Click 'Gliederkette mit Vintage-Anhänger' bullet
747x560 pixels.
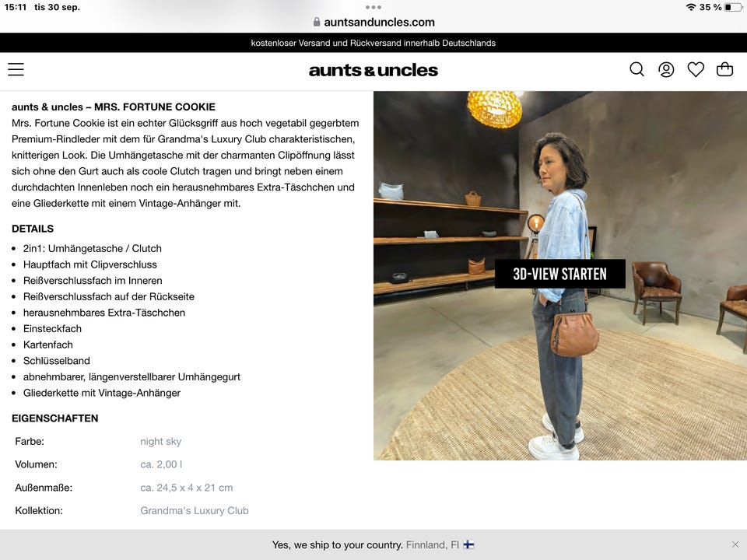coord(102,393)
